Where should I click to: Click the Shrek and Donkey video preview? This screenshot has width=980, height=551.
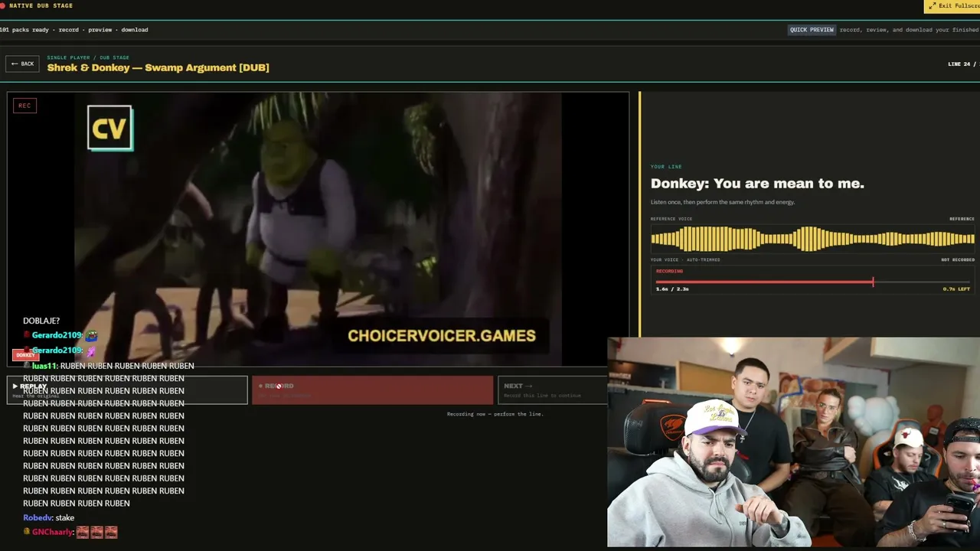pyautogui.click(x=318, y=230)
